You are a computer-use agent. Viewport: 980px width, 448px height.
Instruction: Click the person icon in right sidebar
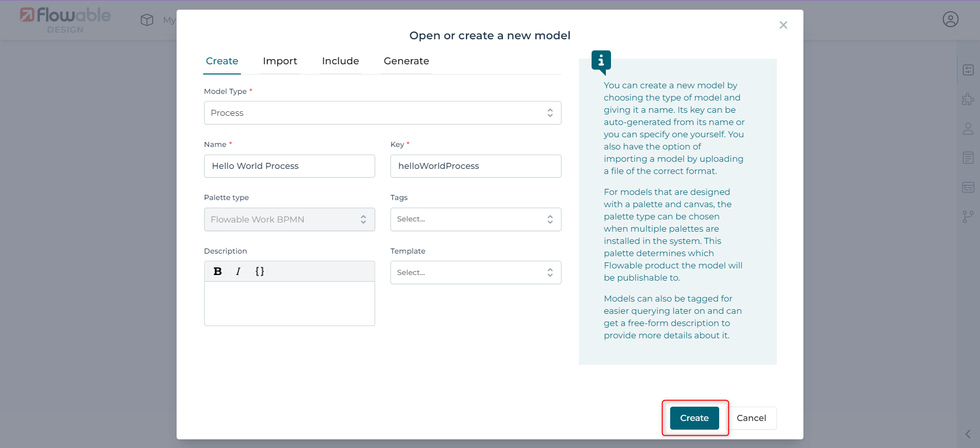point(968,129)
